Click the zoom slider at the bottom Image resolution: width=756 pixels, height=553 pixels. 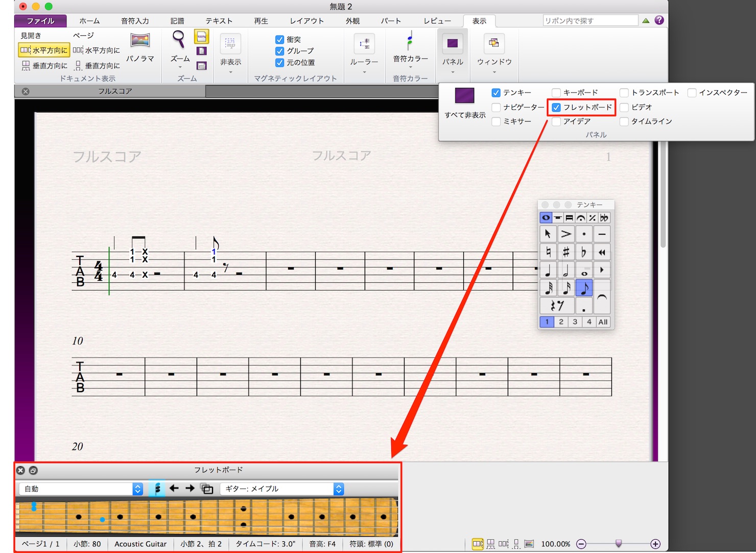(619, 544)
